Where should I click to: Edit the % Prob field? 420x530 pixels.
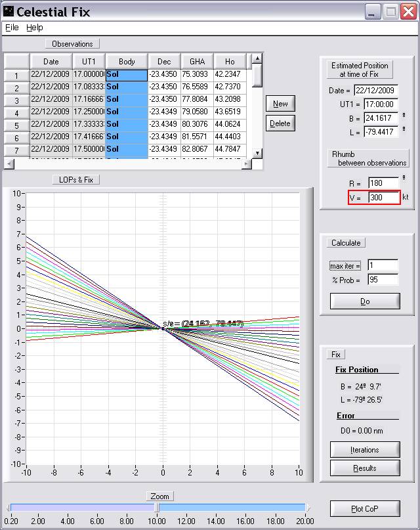tap(382, 280)
